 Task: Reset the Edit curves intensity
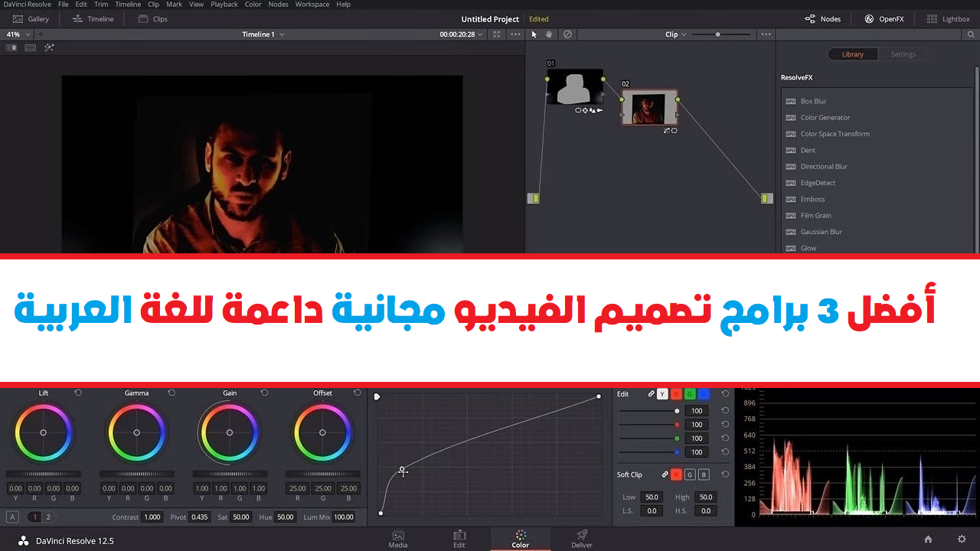(x=725, y=393)
